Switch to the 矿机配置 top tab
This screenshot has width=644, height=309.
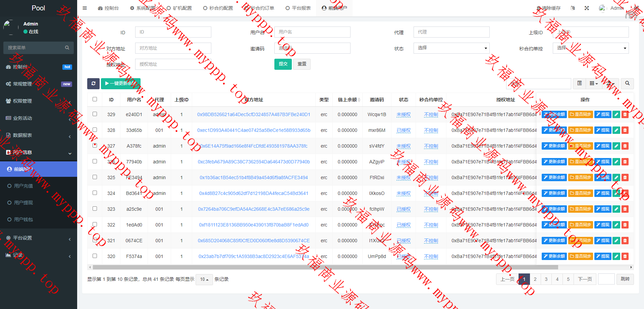[179, 8]
